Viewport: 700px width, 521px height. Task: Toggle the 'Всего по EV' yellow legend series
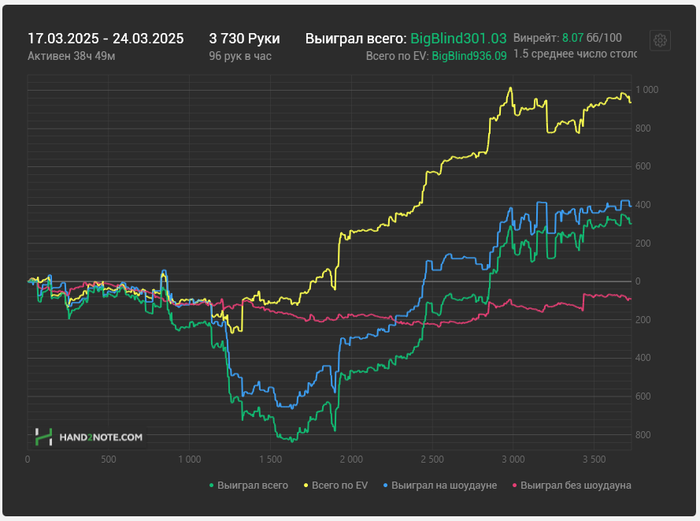pos(336,485)
